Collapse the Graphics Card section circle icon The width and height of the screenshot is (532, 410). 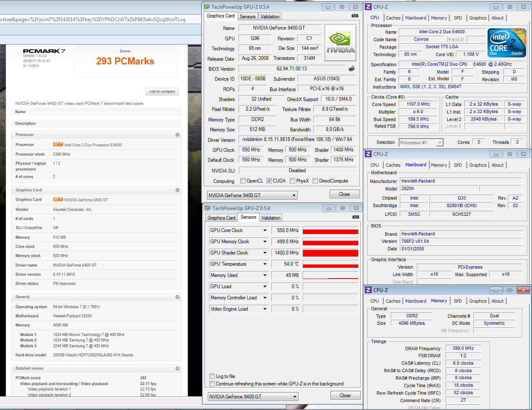click(x=177, y=190)
